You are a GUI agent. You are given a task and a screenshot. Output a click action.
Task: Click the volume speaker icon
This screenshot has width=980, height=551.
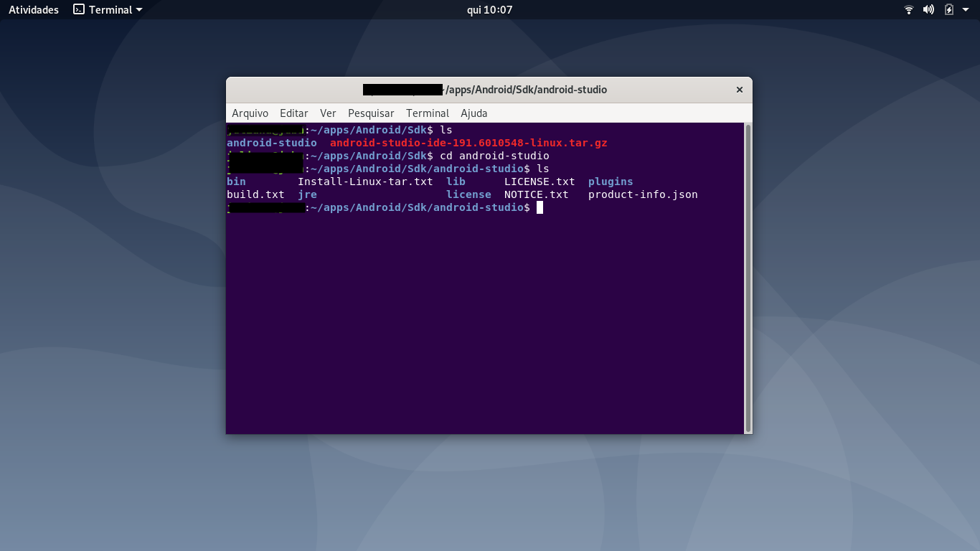928,9
